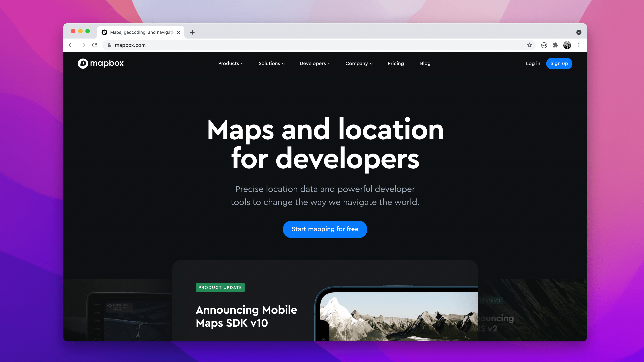Expand the Developers menu
The width and height of the screenshot is (644, 362).
[315, 63]
